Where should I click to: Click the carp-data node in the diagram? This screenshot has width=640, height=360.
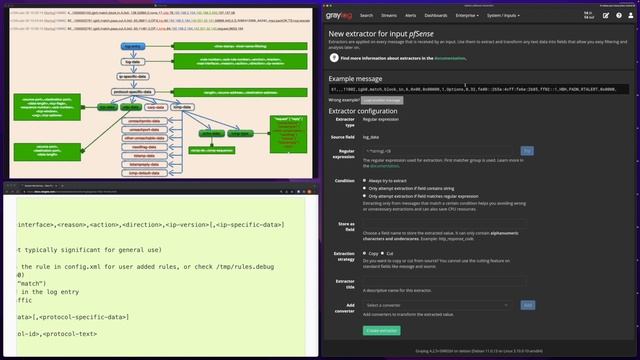coord(156,107)
